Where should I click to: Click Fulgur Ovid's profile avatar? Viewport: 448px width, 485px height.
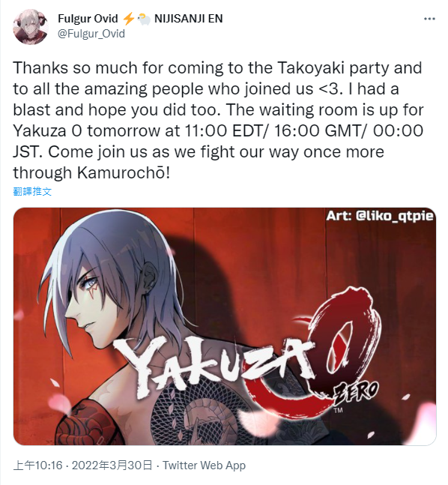pos(31,26)
